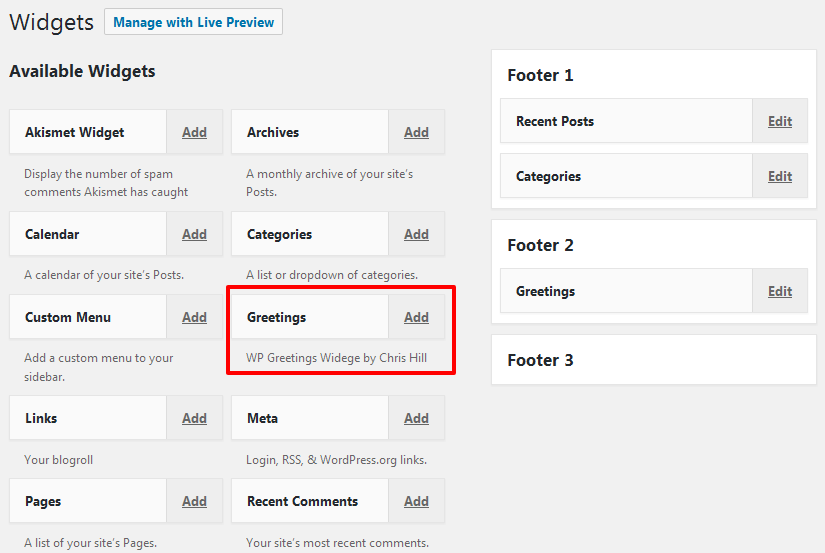Add the Recent Comments widget
Image resolution: width=825 pixels, height=553 pixels.
pyautogui.click(x=416, y=501)
